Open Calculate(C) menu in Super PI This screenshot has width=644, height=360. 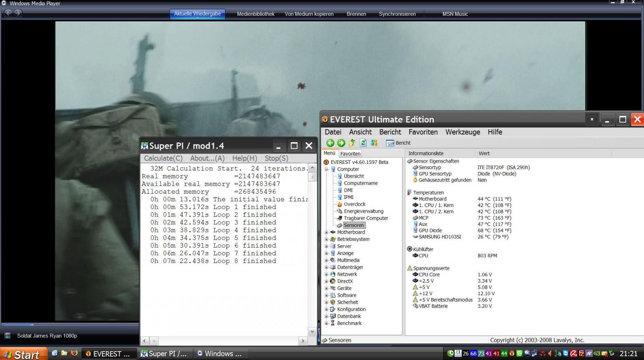tap(163, 158)
